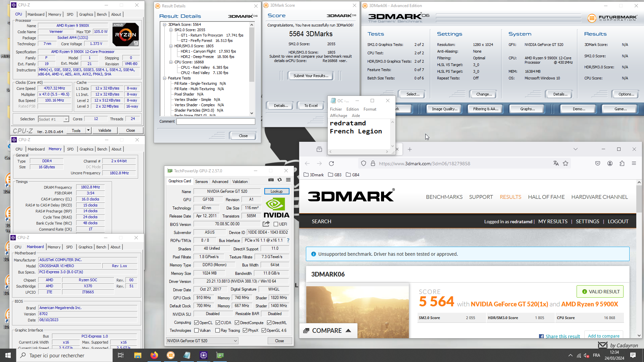Open the Sensors tab in GPU-Z
Image resolution: width=644 pixels, height=362 pixels.
click(202, 181)
